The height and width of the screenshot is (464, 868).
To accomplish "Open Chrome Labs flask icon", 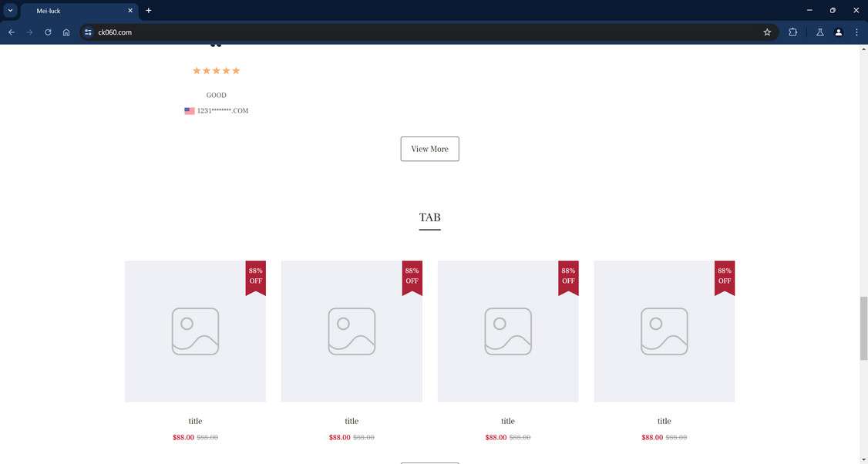I will click(819, 32).
